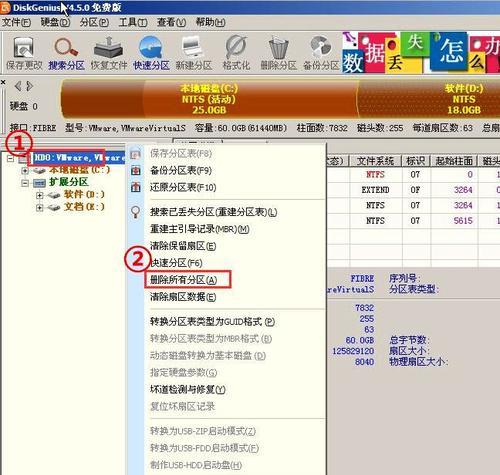The width and height of the screenshot is (500, 475).
Task: Click the 起始柱面 column header
Action: pos(454,161)
